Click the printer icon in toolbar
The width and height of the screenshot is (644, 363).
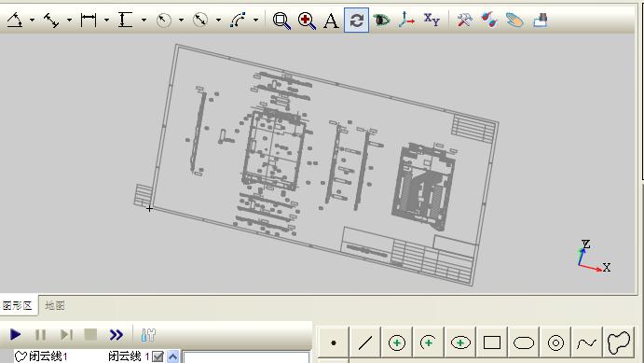(541, 20)
